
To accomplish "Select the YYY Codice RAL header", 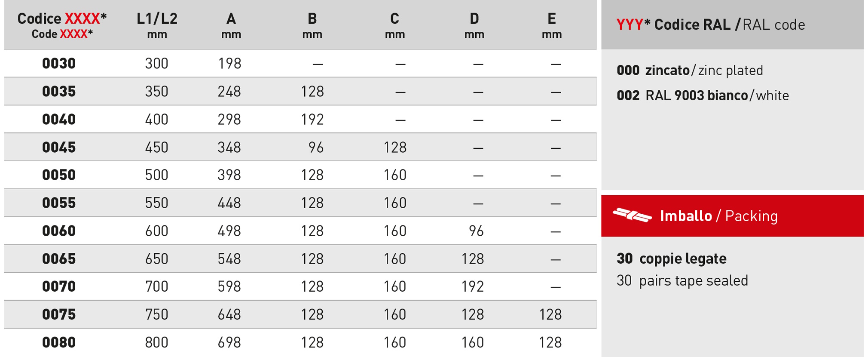I will pyautogui.click(x=711, y=25).
